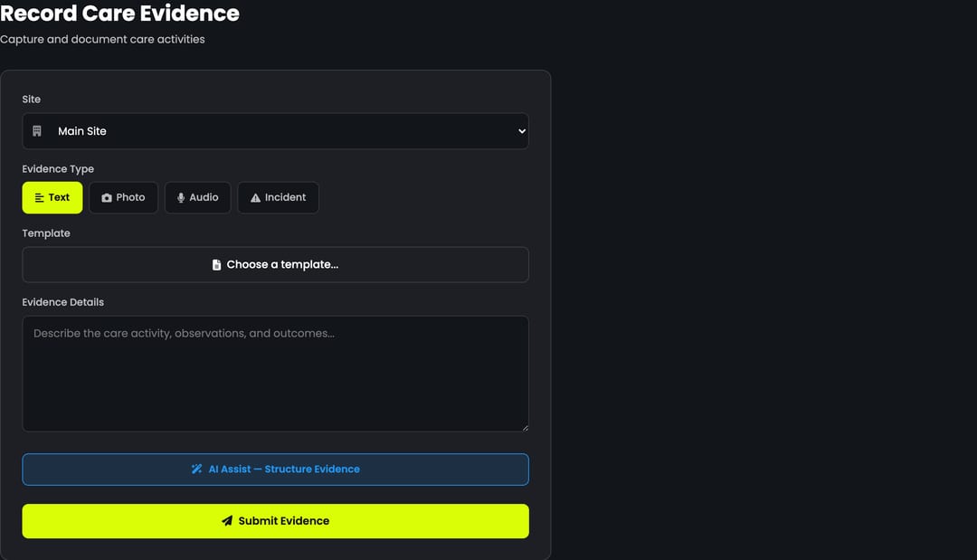The width and height of the screenshot is (977, 560).
Task: Click the building icon in Site field
Action: (37, 131)
